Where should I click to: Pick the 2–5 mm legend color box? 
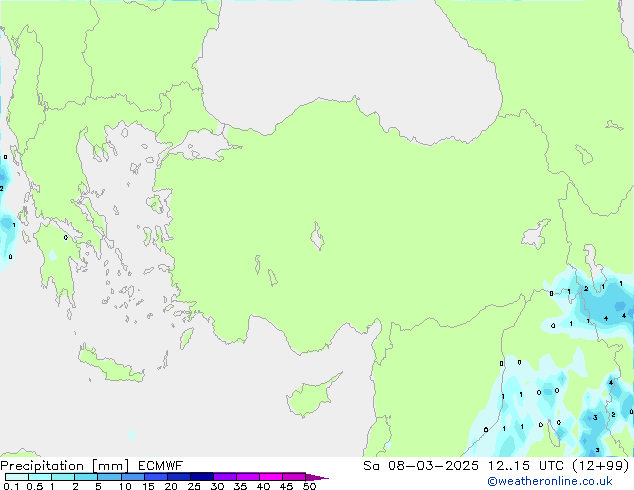[x=86, y=477]
